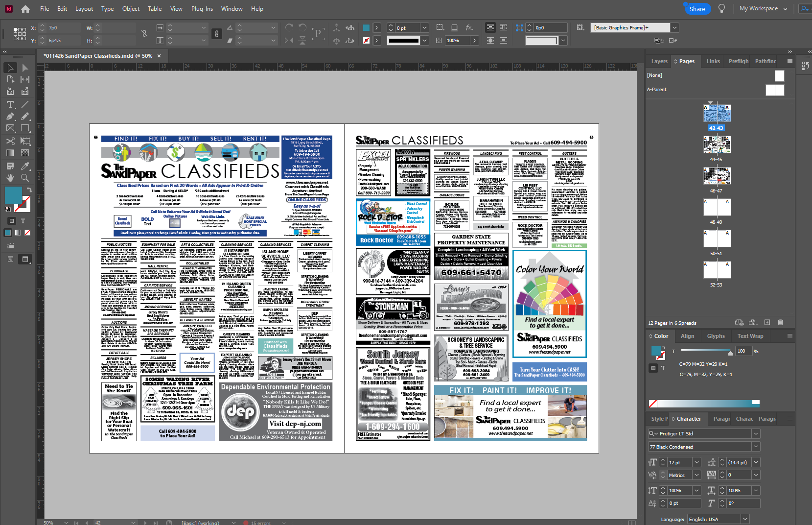Image resolution: width=812 pixels, height=525 pixels.
Task: Click the color spectrum ramp bar
Action: pyautogui.click(x=704, y=404)
